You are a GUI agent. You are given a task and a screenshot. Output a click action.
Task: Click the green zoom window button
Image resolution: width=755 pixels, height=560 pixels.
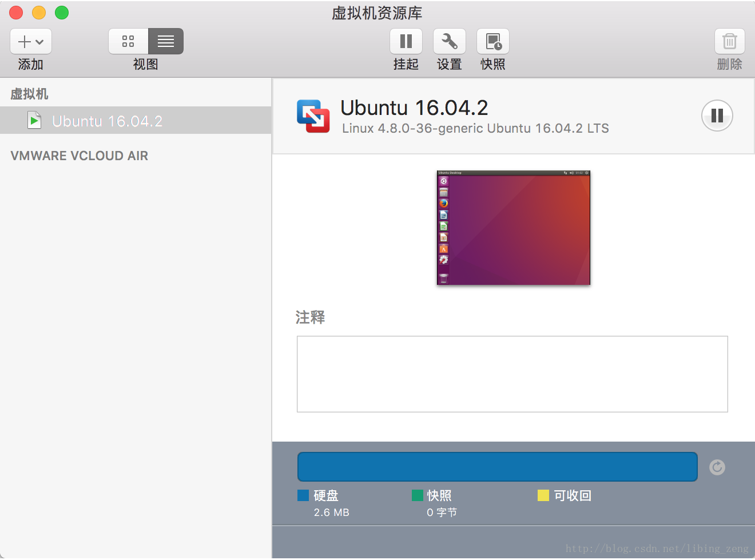tap(62, 13)
